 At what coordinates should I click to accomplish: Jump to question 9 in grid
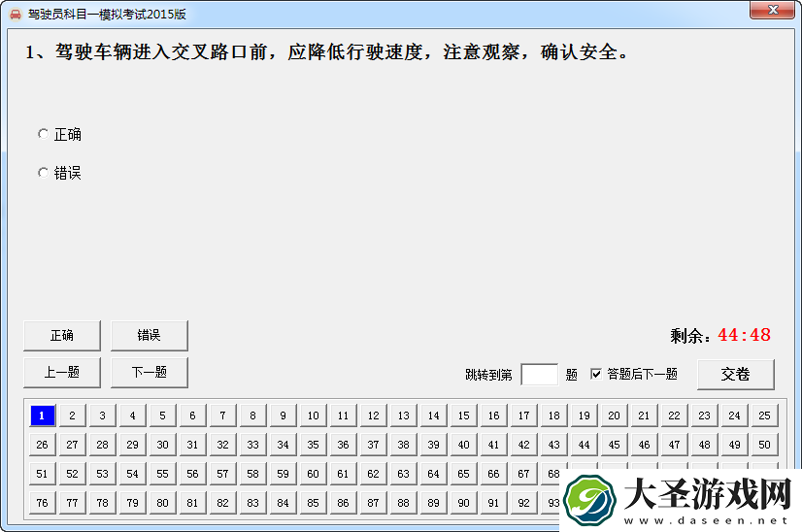[283, 416]
